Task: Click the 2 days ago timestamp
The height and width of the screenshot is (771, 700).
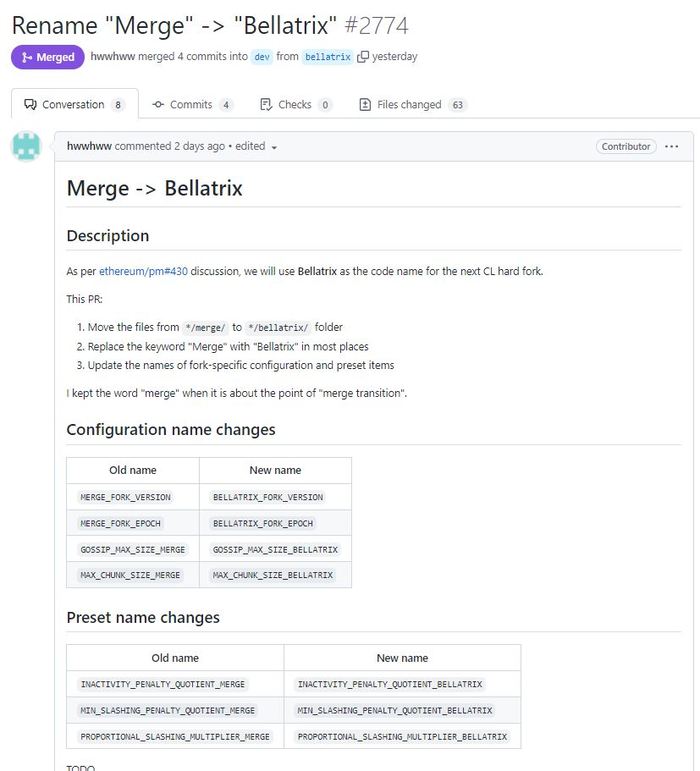Action: click(199, 146)
